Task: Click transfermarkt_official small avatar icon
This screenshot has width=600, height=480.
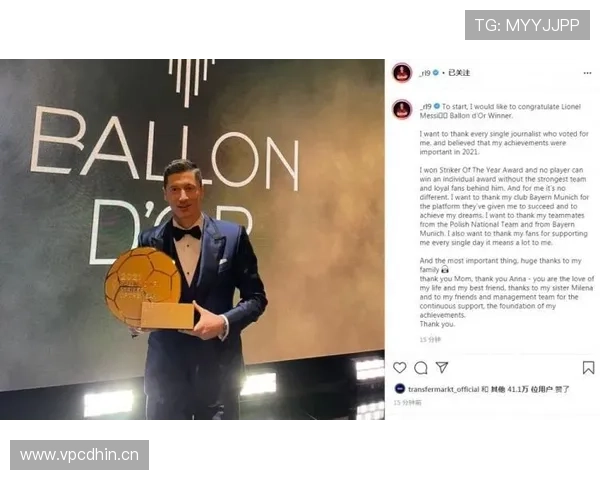Action: [399, 389]
